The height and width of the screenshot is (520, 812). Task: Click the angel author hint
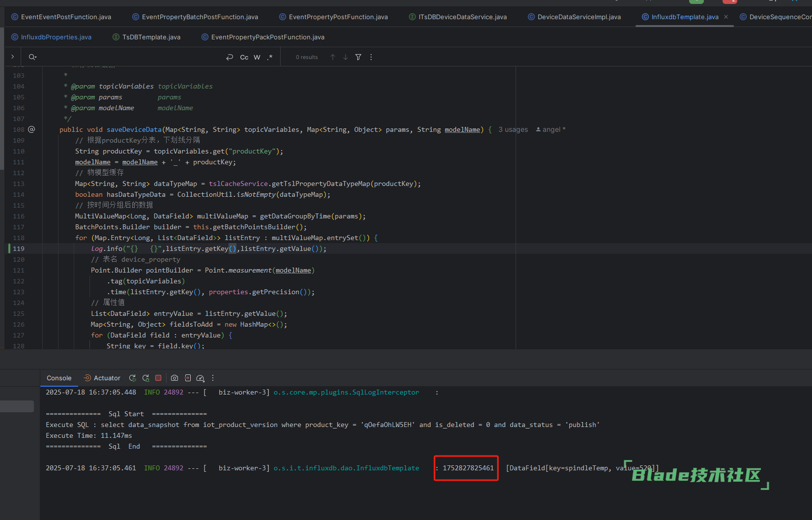[551, 129]
